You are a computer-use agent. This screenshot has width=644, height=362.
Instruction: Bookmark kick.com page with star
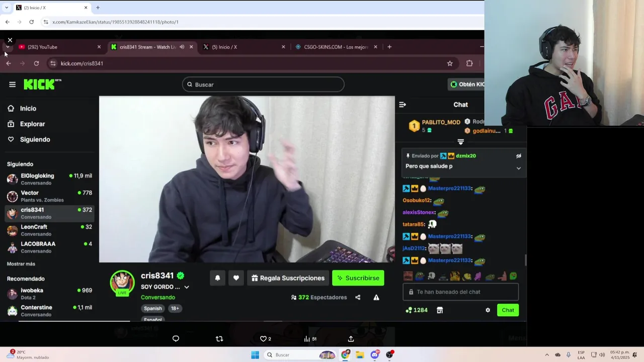[450, 63]
